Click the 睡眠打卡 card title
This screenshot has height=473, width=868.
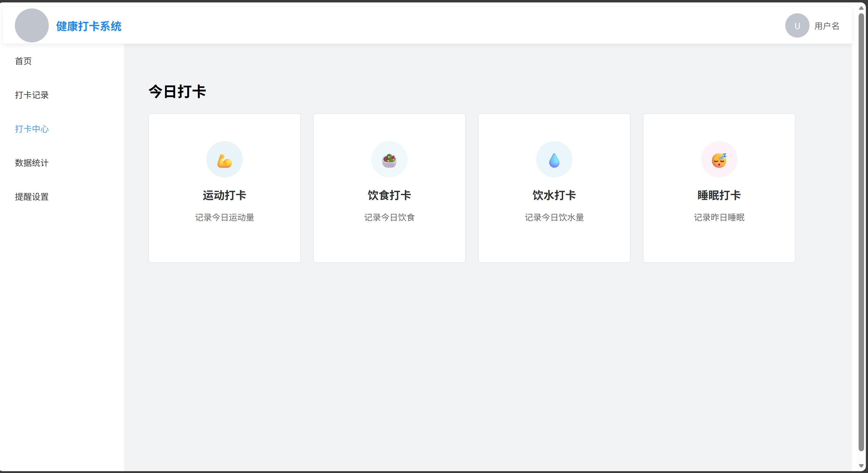point(719,195)
